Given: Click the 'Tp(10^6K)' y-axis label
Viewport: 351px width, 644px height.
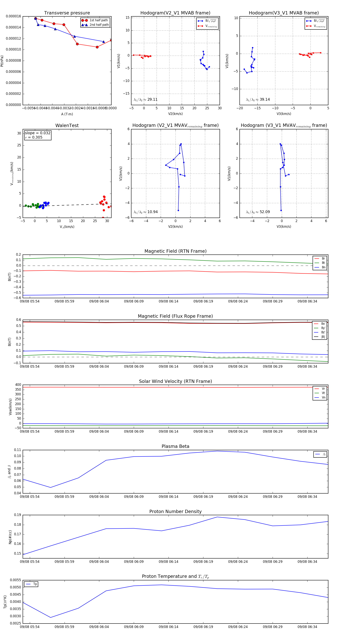Looking at the screenshot, I should click(x=5, y=602).
